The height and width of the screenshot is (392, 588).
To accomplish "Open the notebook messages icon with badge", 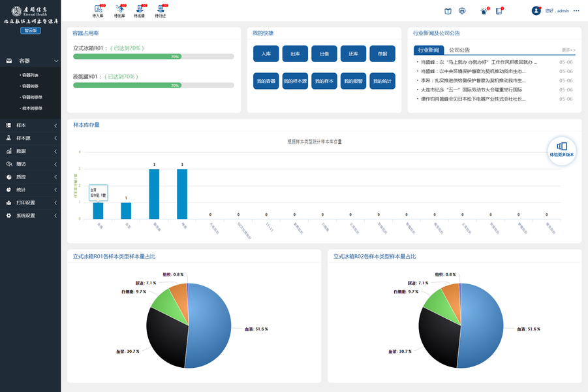I will pyautogui.click(x=499, y=11).
